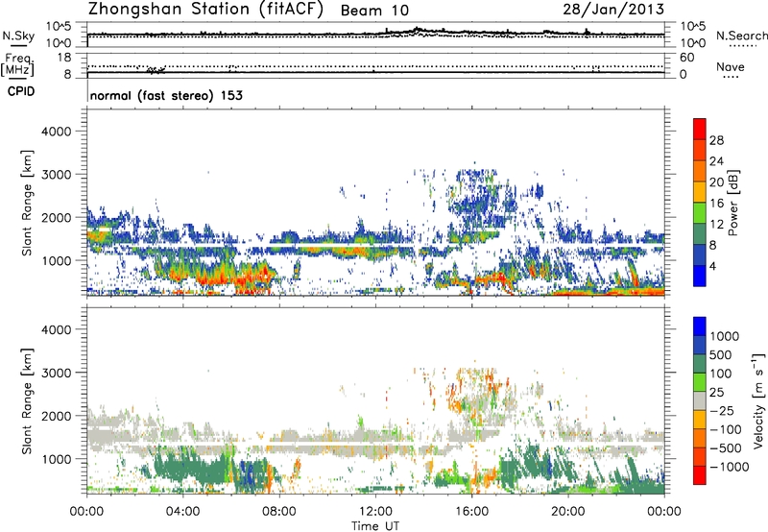Click the "500" velocity colorbar label
This screenshot has width=768, height=532.
tap(721, 355)
